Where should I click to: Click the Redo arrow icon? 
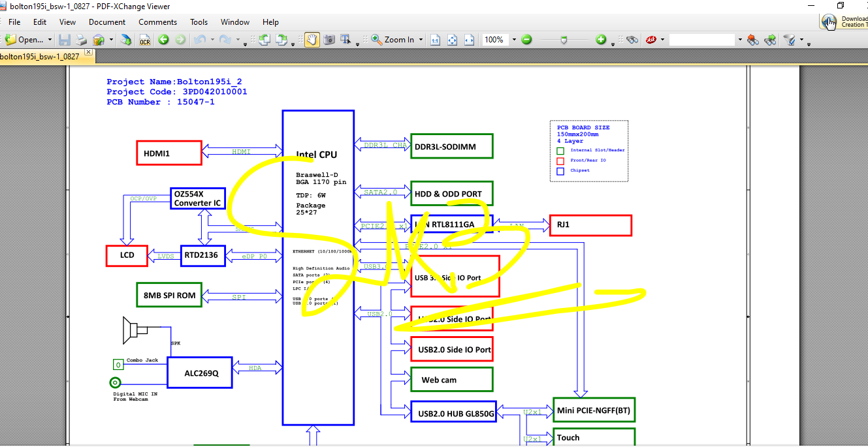[225, 40]
